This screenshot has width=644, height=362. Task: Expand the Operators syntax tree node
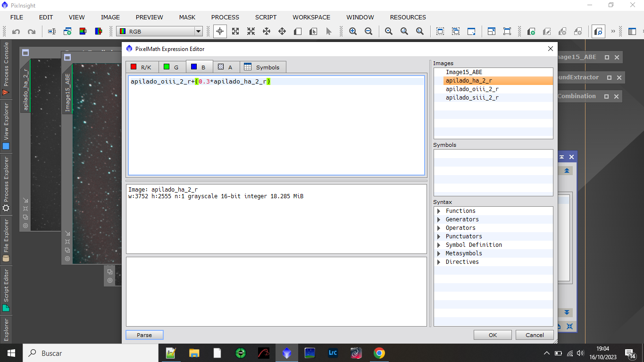[x=439, y=228]
